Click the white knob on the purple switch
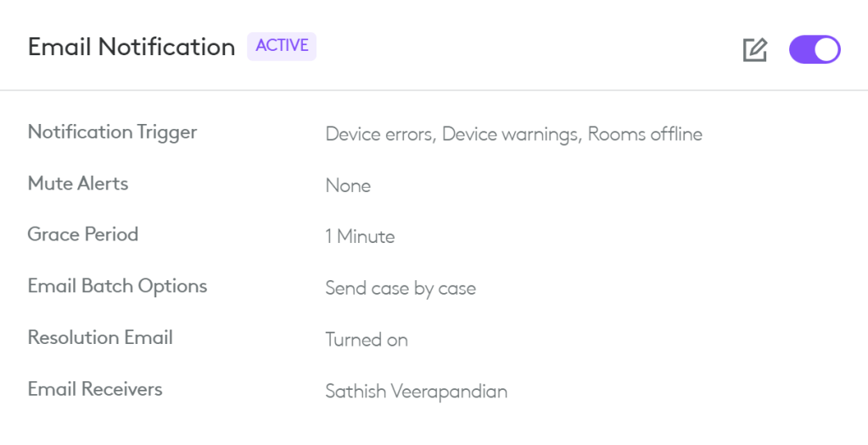The width and height of the screenshot is (868, 445). click(826, 50)
